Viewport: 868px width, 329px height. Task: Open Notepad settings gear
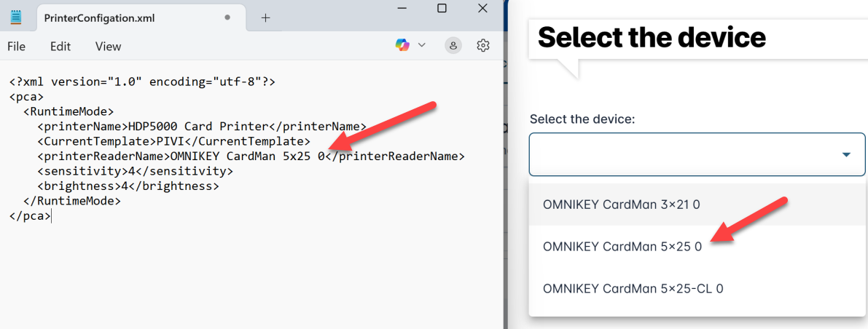coord(482,46)
